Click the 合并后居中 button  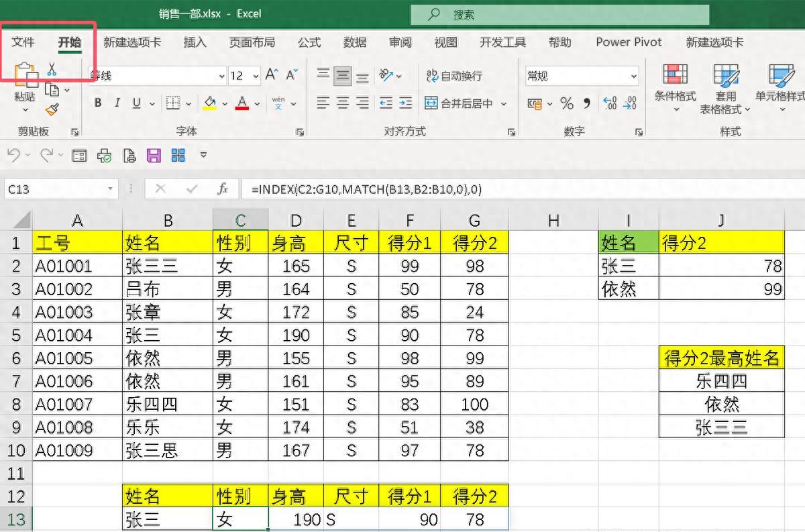[459, 103]
